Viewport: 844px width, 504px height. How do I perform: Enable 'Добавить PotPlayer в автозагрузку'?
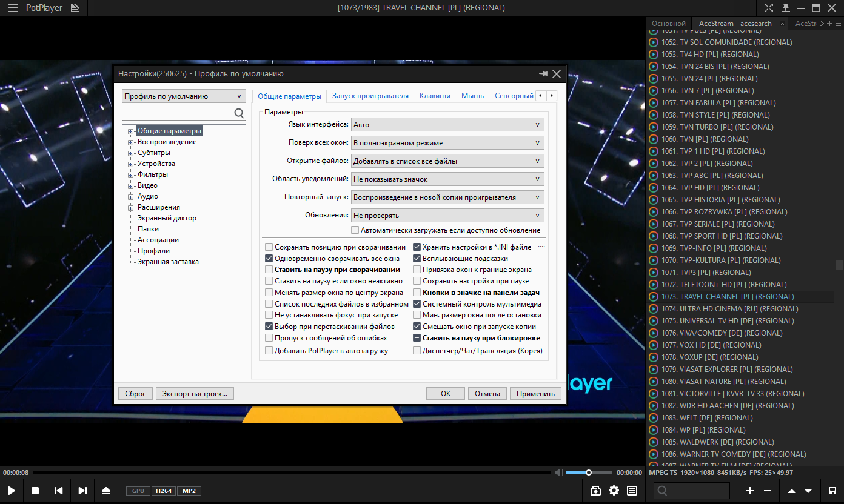pos(269,350)
